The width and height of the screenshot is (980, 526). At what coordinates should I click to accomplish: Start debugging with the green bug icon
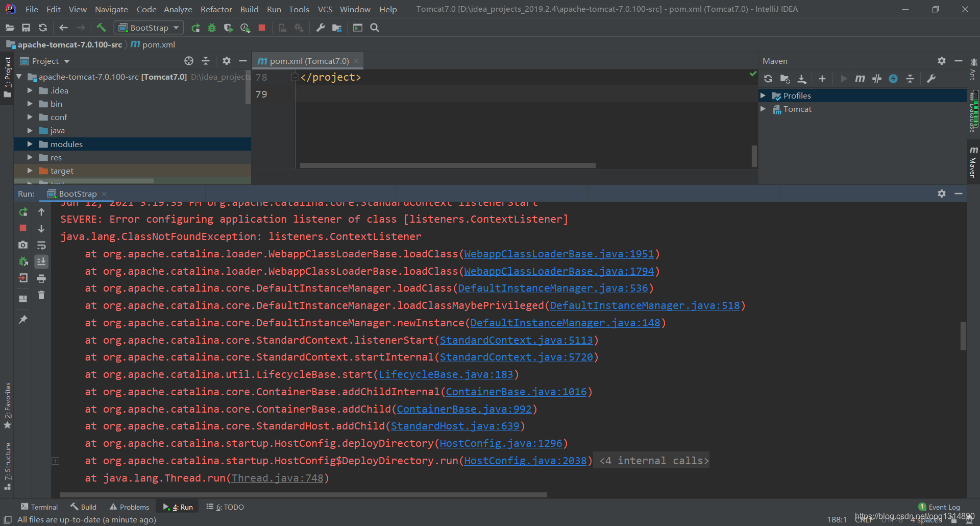click(212, 28)
